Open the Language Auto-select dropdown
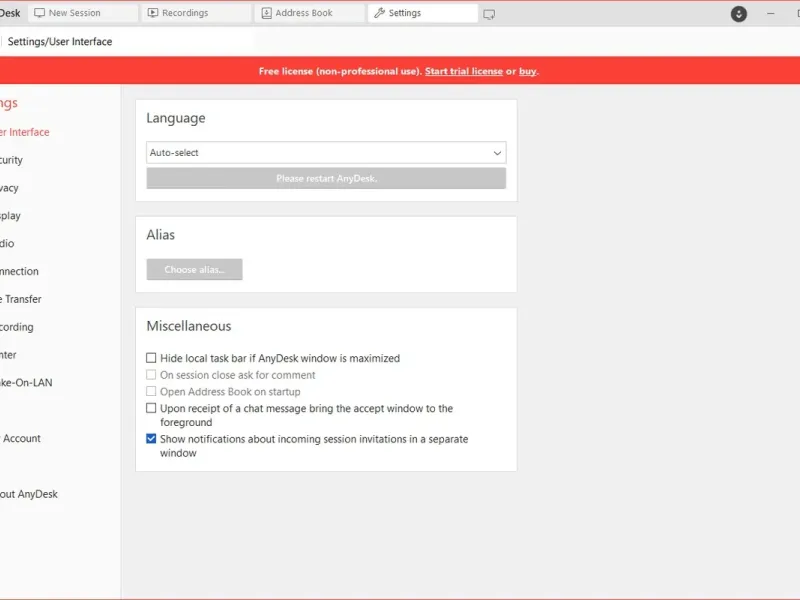Screen dimensions: 800x600 (326, 153)
